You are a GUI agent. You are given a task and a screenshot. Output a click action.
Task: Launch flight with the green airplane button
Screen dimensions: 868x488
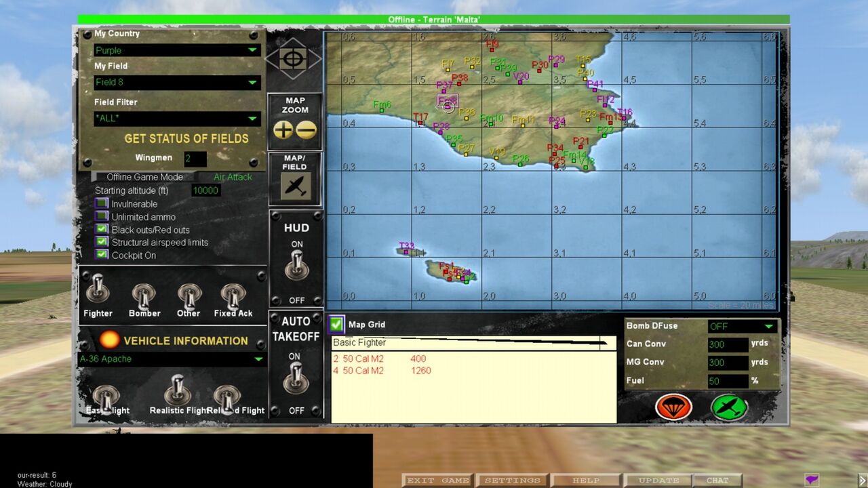(729, 407)
